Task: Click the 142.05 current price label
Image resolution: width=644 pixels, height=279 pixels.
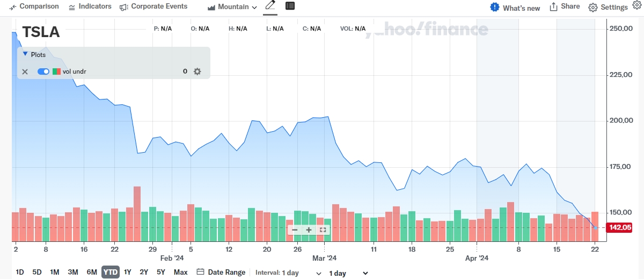Action: 620,227
